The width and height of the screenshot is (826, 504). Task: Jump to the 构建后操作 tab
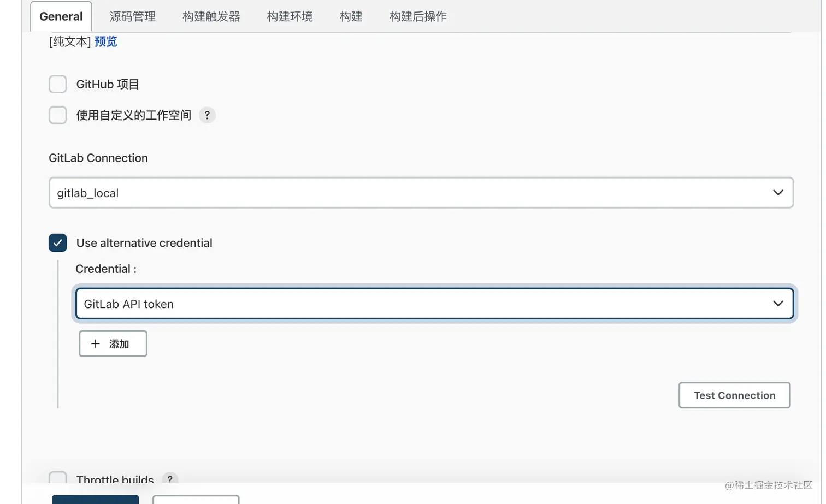pos(418,16)
